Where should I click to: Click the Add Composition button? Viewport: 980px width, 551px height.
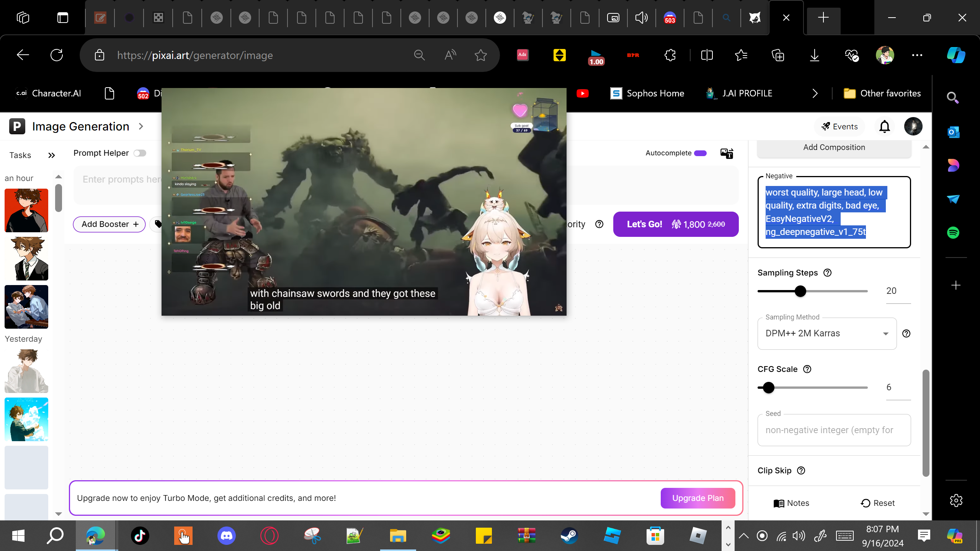pos(834,148)
